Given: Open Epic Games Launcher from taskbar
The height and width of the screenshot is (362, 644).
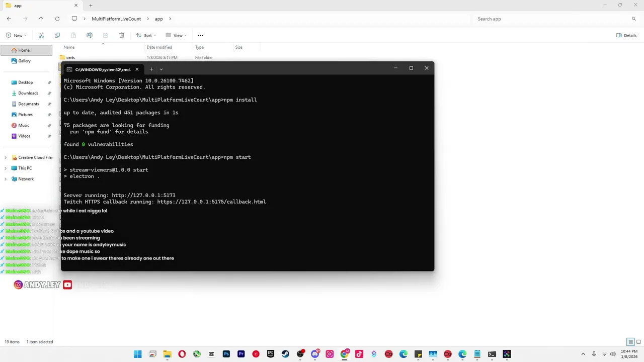Looking at the screenshot, I should click(271, 354).
